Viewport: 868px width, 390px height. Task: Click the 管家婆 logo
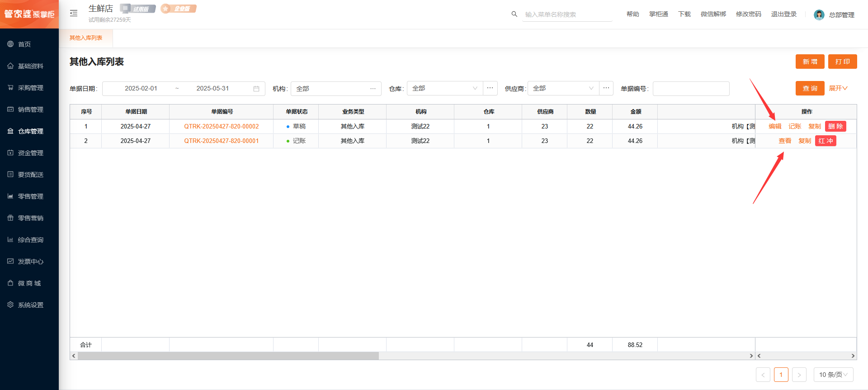click(29, 14)
